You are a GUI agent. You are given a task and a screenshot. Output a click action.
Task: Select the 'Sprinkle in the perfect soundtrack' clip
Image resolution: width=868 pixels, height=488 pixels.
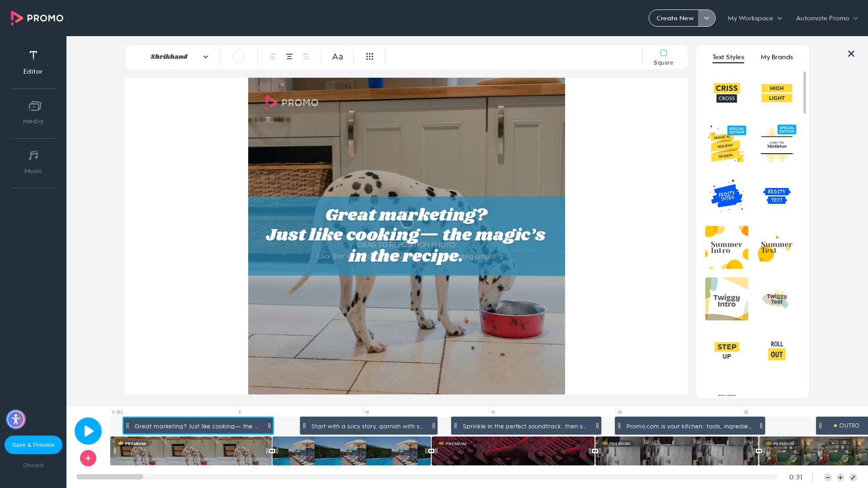point(526,426)
